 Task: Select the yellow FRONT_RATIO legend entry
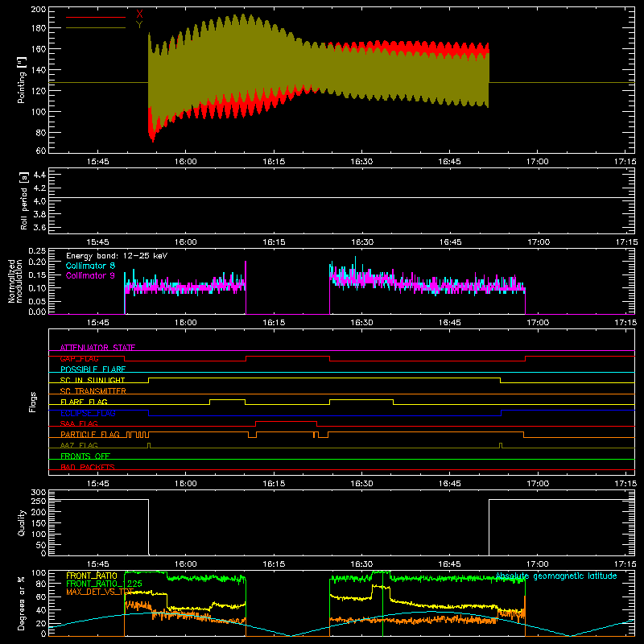click(x=92, y=576)
